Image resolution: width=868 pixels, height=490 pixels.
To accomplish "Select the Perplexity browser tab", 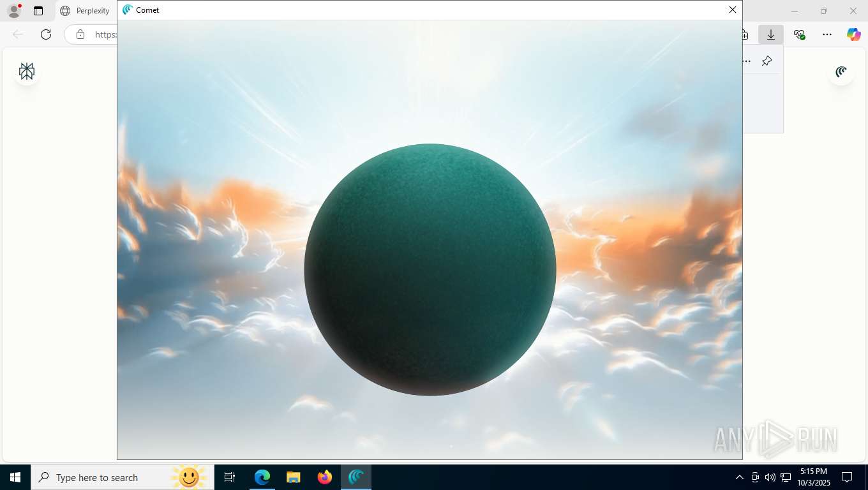I will [85, 11].
